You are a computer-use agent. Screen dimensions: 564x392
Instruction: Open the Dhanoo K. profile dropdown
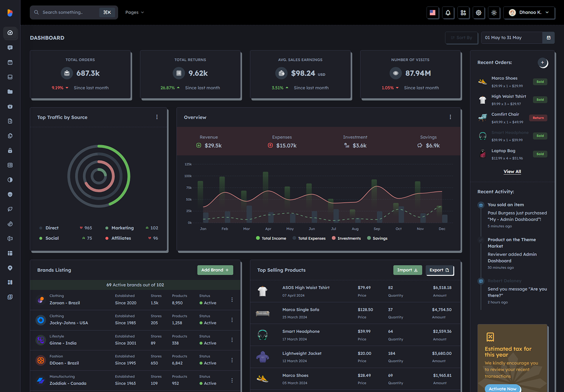click(529, 12)
